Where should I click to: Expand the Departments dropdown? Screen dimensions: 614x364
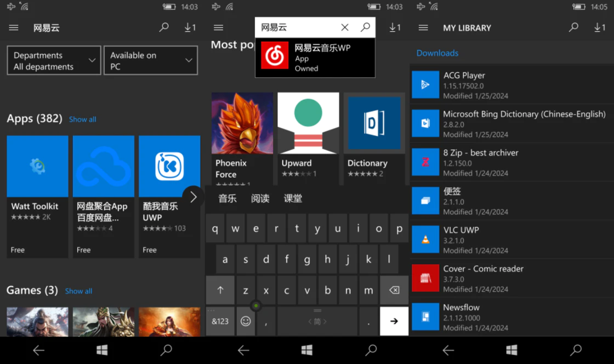tap(54, 61)
